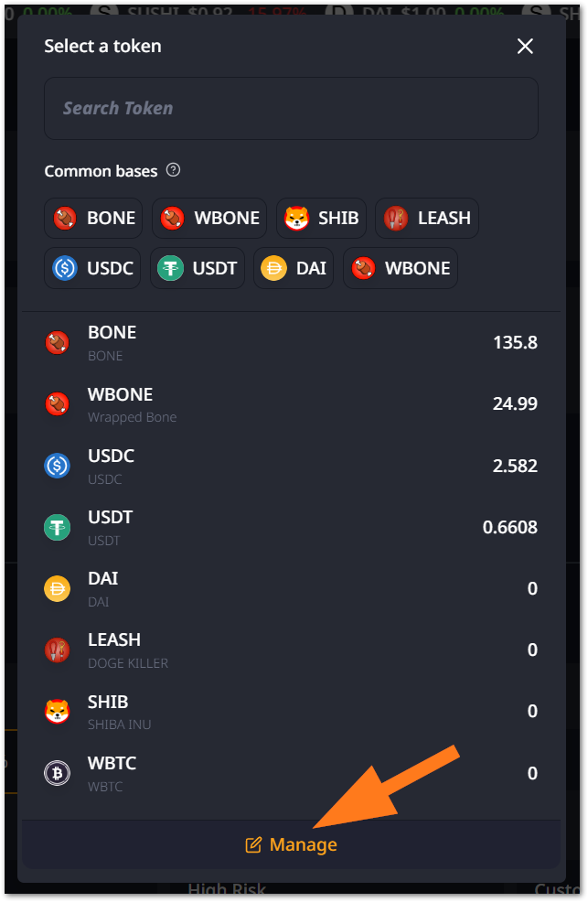Click the Shiba Inu icon in list
The height and width of the screenshot is (902, 588).
58,711
